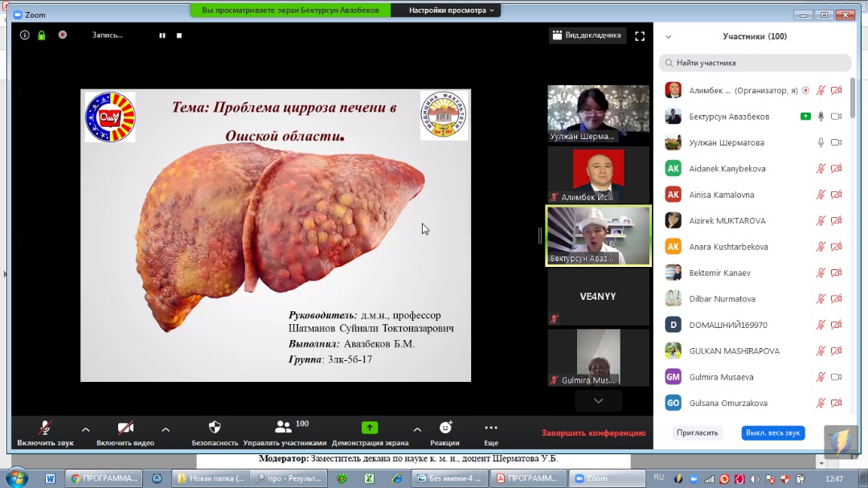Toggle Ainisa Kamalovna's camera icon
Screen dimensions: 868x488
pyautogui.click(x=837, y=195)
